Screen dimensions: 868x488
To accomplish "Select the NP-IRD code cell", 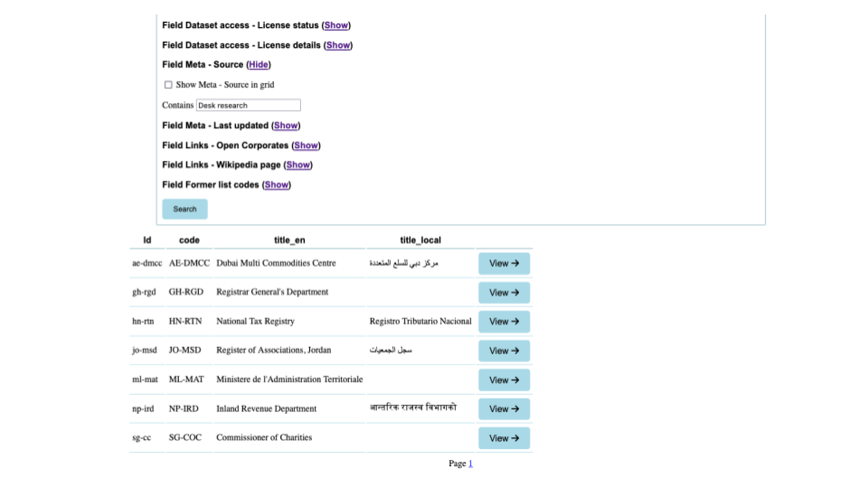I will [184, 408].
